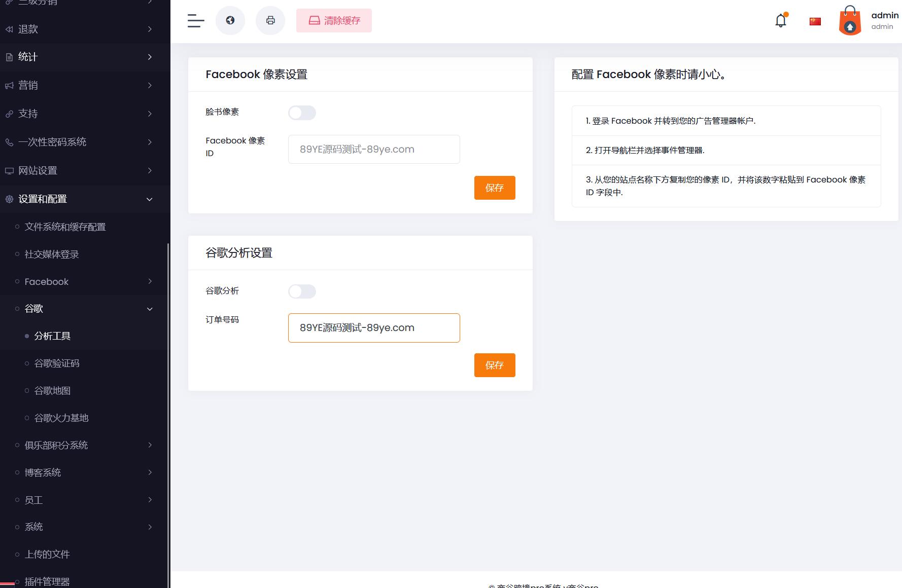Open 上传的文件 menu item
This screenshot has width=902, height=588.
point(47,554)
